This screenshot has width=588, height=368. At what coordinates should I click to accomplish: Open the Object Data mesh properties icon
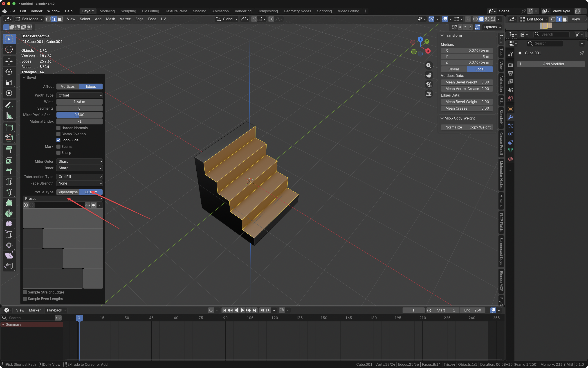pos(510,151)
